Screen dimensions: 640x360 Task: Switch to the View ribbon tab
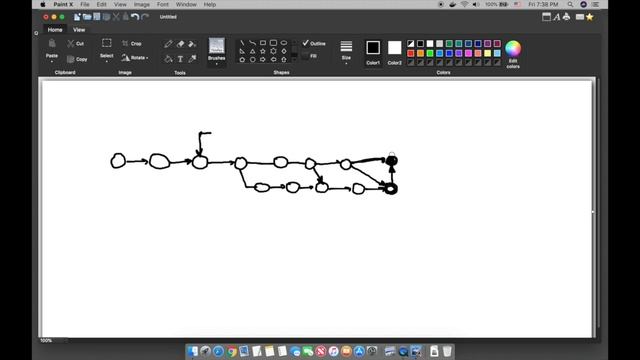coord(79,30)
